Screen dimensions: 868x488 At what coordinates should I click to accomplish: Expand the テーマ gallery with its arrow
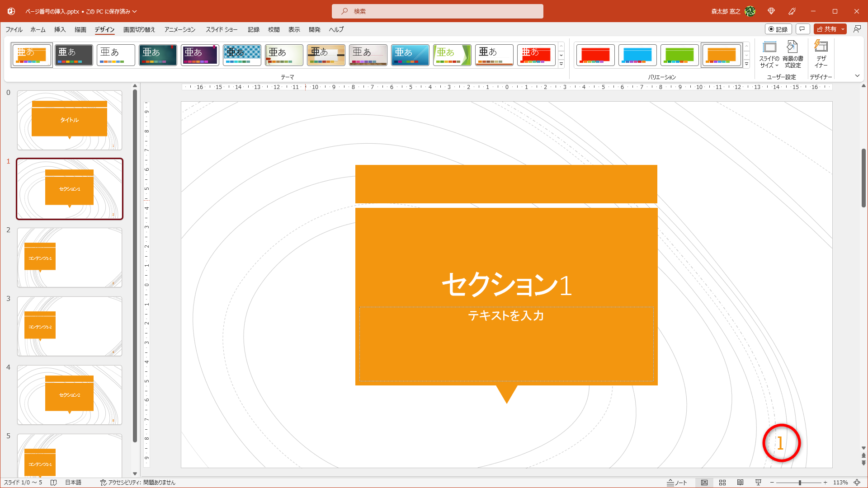coord(561,65)
